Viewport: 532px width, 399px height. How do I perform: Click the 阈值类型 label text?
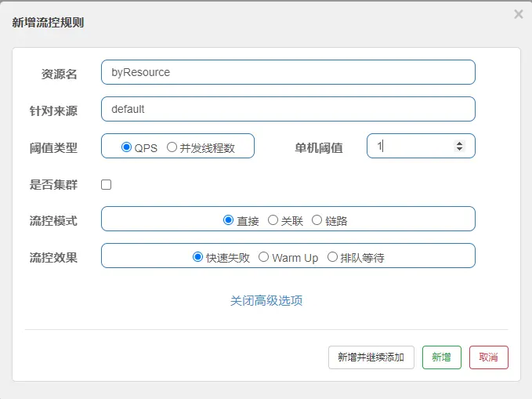pyautogui.click(x=53, y=148)
